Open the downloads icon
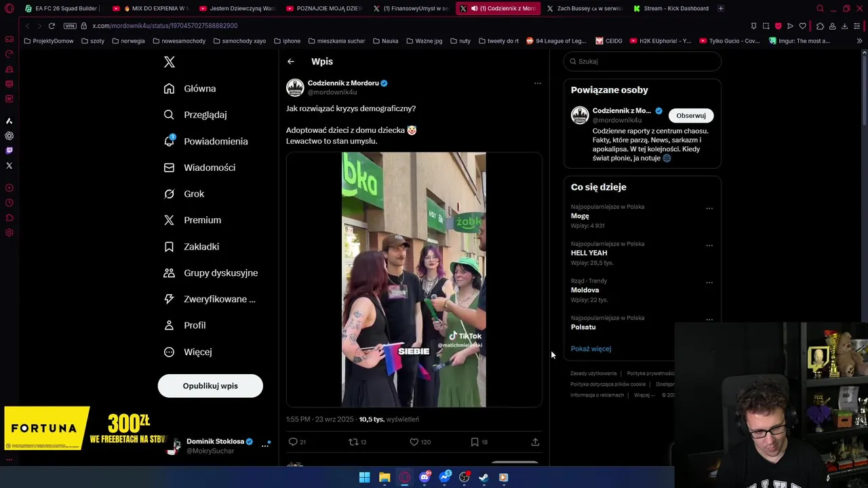This screenshot has width=868, height=488. pos(844,26)
